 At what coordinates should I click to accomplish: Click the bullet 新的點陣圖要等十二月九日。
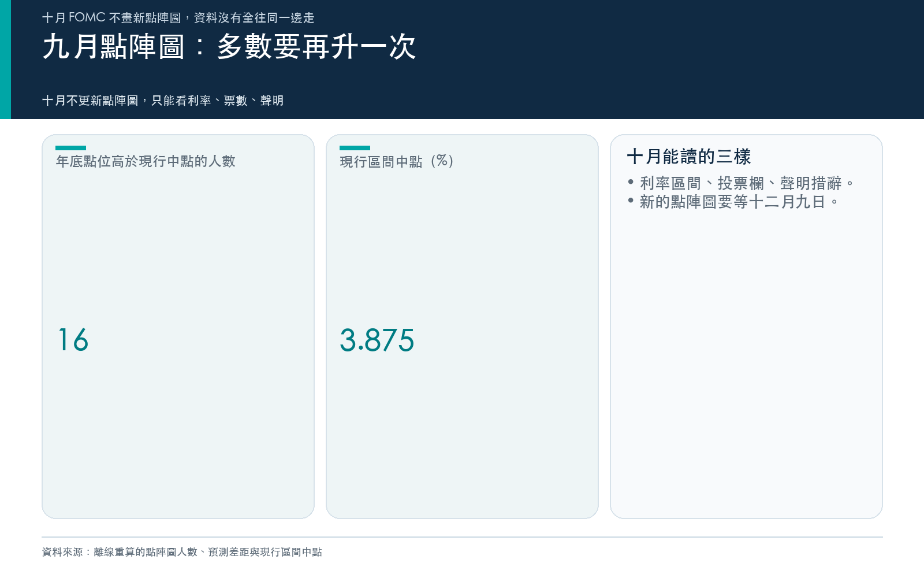click(x=733, y=202)
